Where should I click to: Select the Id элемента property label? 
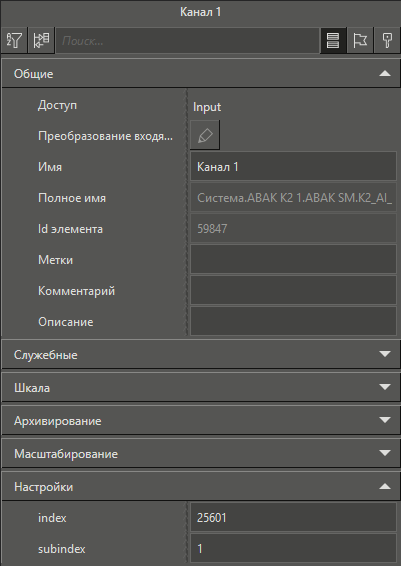pos(70,229)
